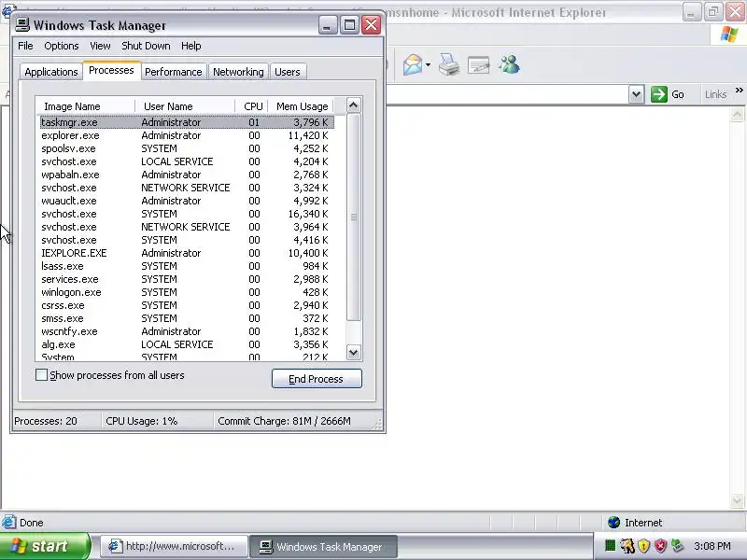Click the Links label in Internet Explorer
The image size is (747, 560).
(x=715, y=94)
